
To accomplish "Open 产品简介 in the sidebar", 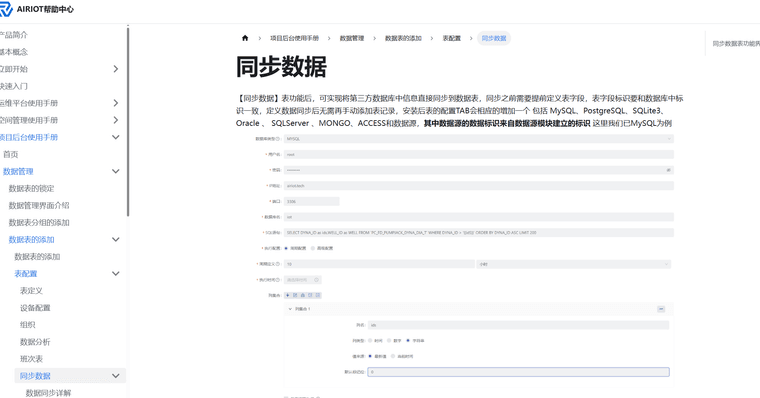I will tap(14, 35).
